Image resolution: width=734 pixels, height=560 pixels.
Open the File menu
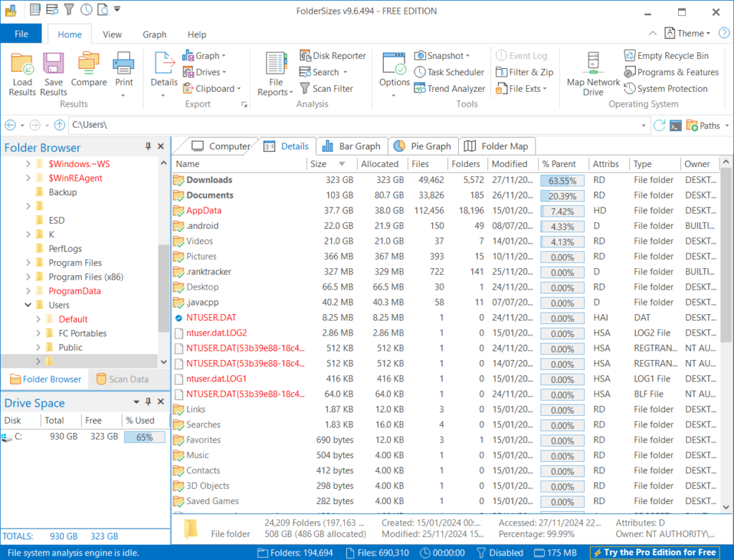[21, 34]
